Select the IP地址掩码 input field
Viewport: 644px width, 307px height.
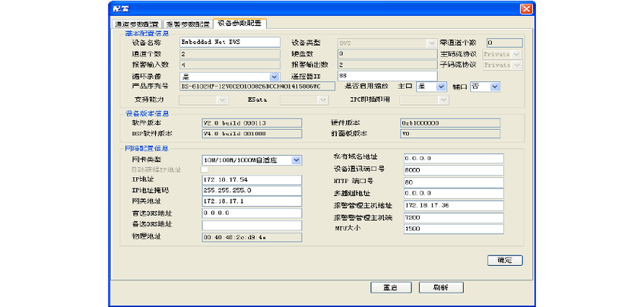click(252, 190)
